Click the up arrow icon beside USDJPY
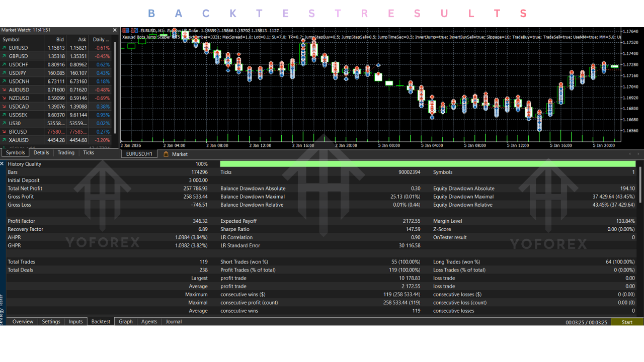The image size is (644, 362). [x=5, y=73]
